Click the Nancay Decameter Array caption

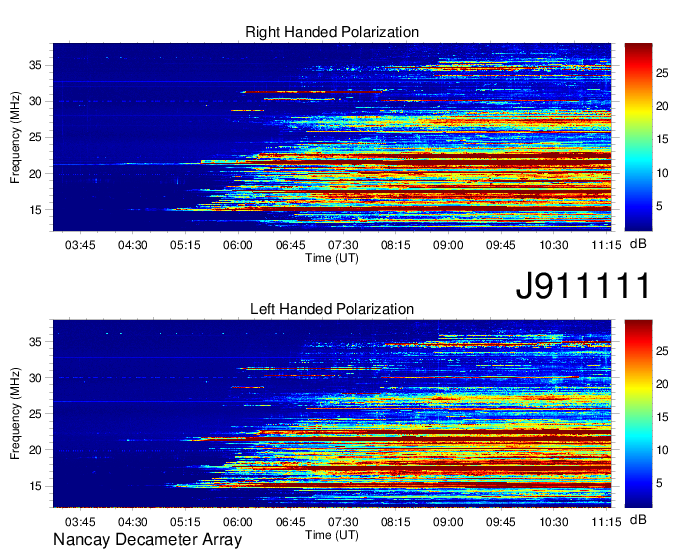coord(147,540)
